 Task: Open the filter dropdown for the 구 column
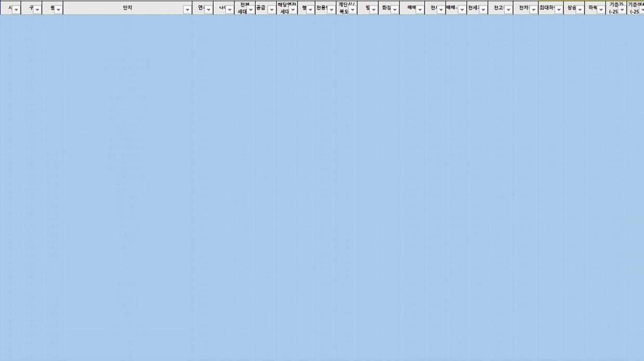coord(37,10)
